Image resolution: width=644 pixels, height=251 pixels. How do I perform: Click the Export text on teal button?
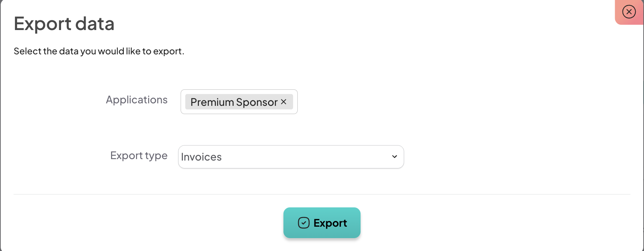[x=330, y=223]
